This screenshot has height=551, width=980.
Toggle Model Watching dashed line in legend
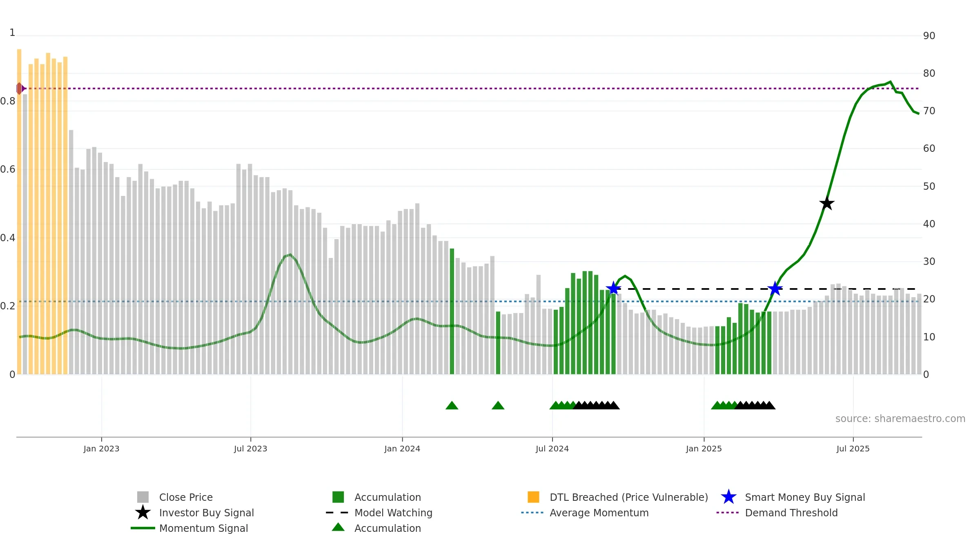pos(393,513)
